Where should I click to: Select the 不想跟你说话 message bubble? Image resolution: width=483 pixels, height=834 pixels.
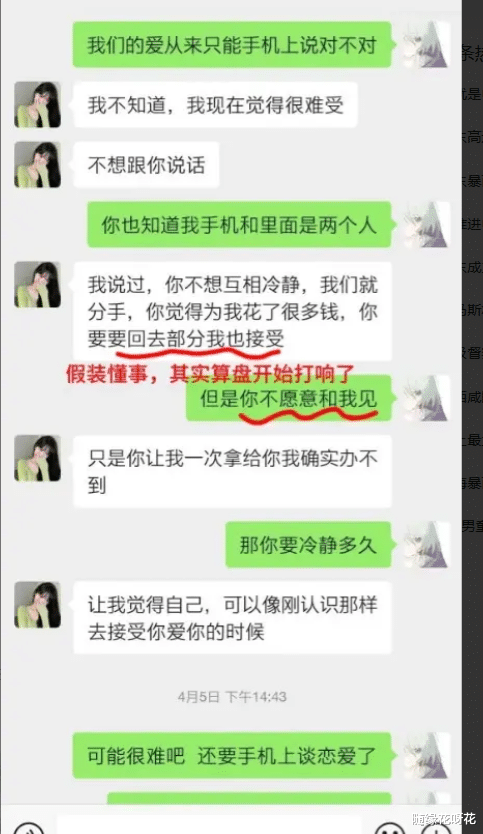[x=146, y=165]
